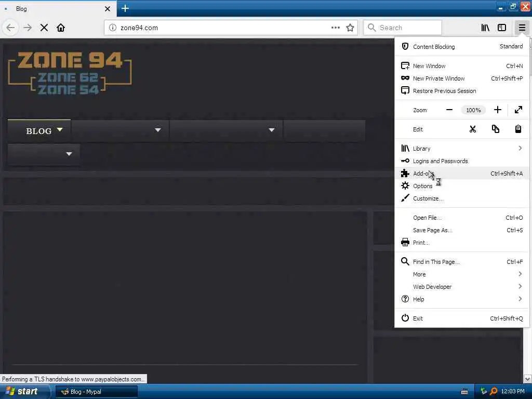Image resolution: width=532 pixels, height=399 pixels.
Task: Close the hamburger application menu
Action: (x=522, y=28)
